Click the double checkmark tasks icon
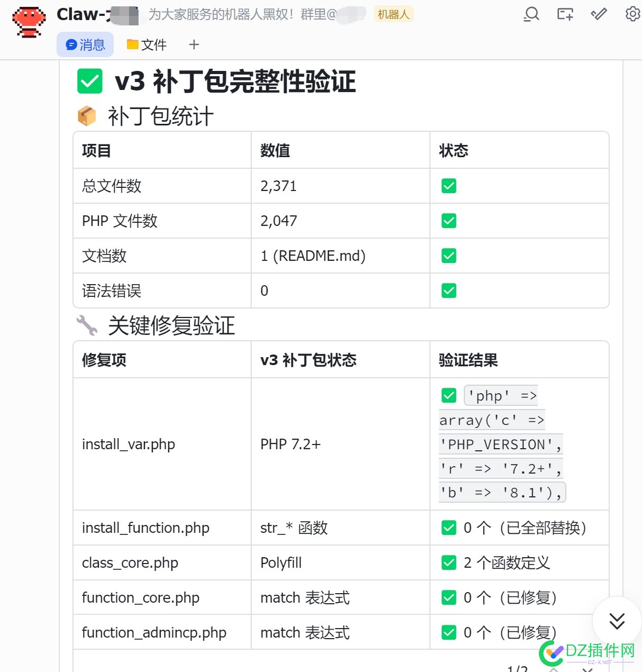 [599, 14]
